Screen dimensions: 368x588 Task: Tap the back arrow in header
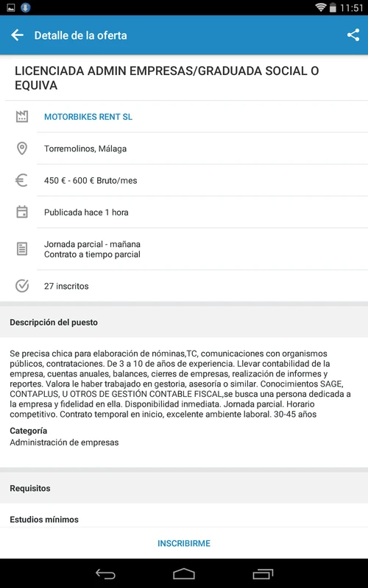click(x=17, y=35)
